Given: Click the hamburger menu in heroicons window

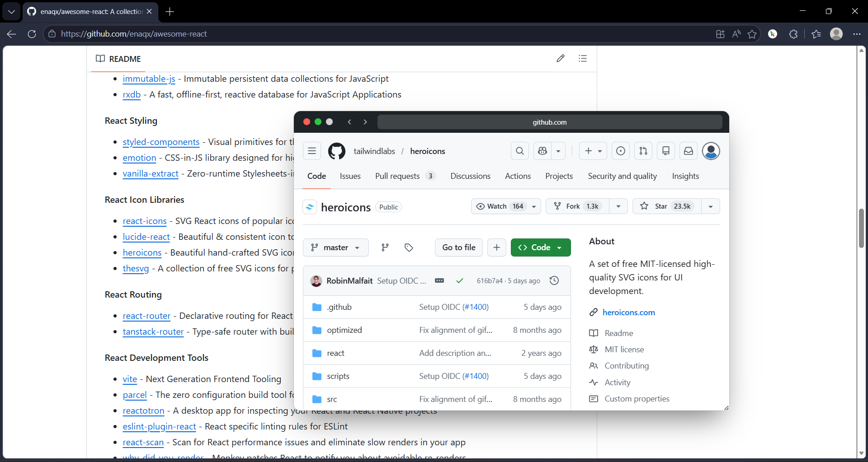Looking at the screenshot, I should [312, 151].
